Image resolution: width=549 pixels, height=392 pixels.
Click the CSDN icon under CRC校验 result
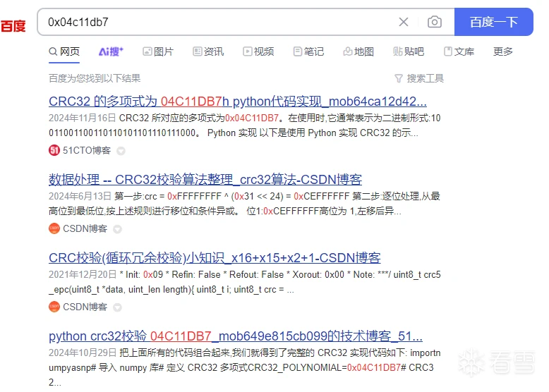(x=54, y=307)
